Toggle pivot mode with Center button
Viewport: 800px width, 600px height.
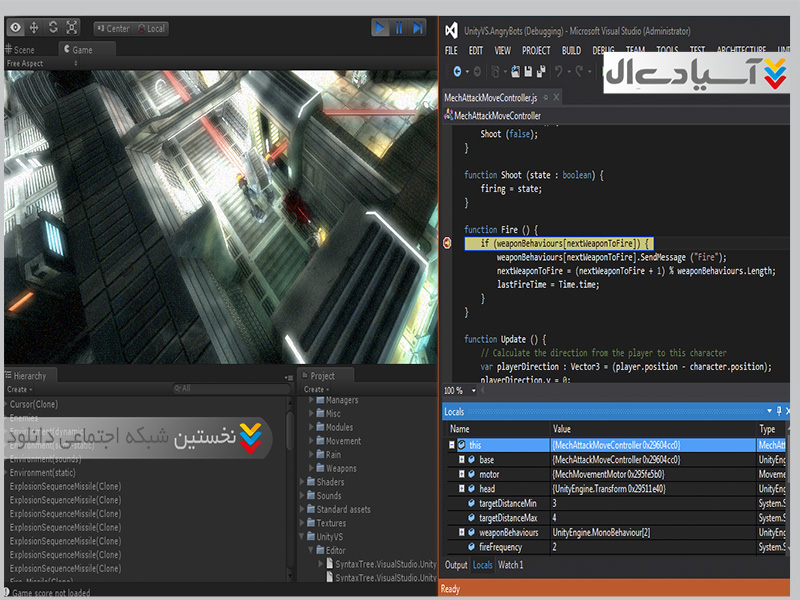point(113,28)
